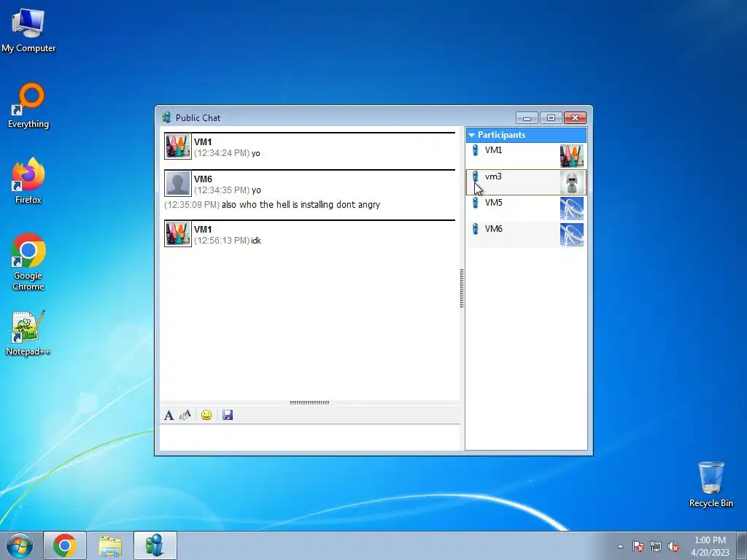
Task: Click the '(12:34:24 PM)' timestamp
Action: (x=222, y=153)
